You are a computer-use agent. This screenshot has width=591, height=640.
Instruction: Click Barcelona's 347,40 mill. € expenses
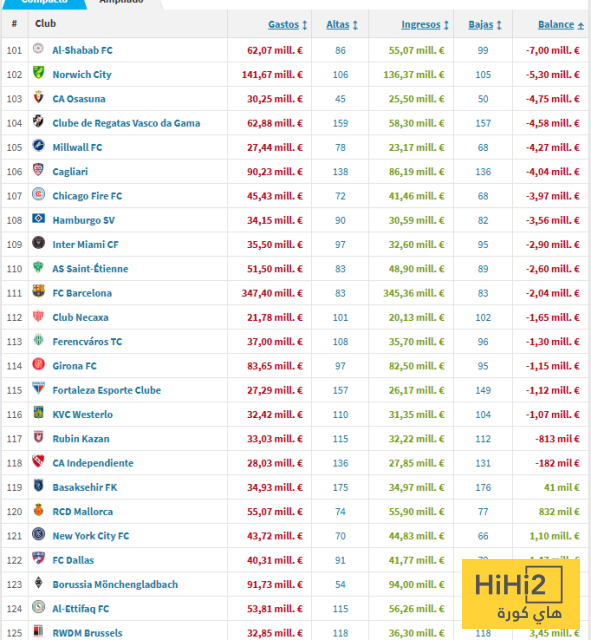272,293
